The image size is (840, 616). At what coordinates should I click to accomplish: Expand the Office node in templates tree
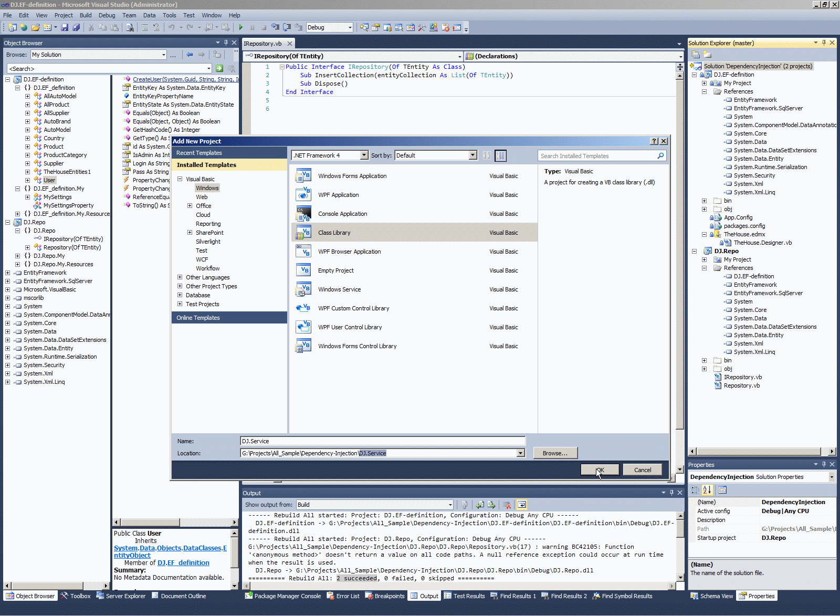tap(190, 206)
